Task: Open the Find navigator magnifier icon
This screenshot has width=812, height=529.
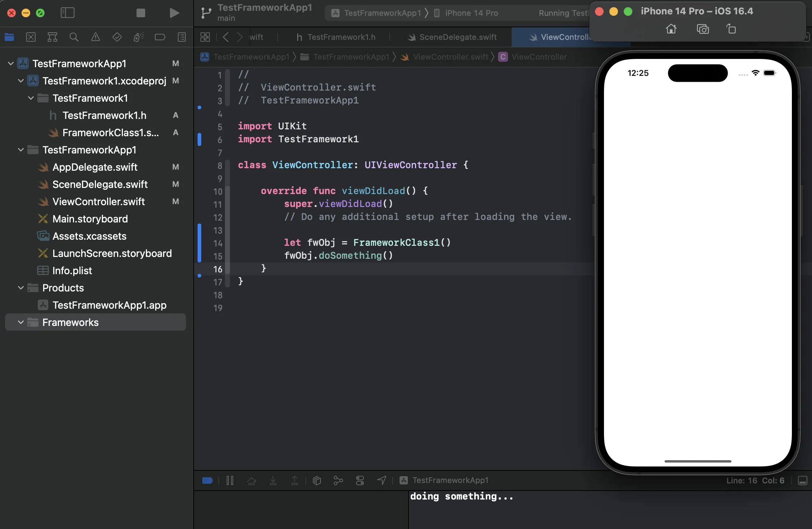Action: click(74, 37)
